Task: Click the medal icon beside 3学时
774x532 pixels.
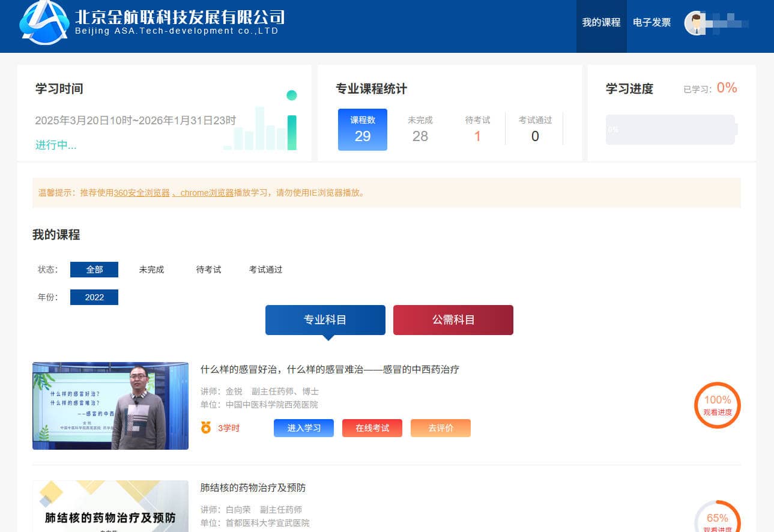Action: click(x=206, y=428)
